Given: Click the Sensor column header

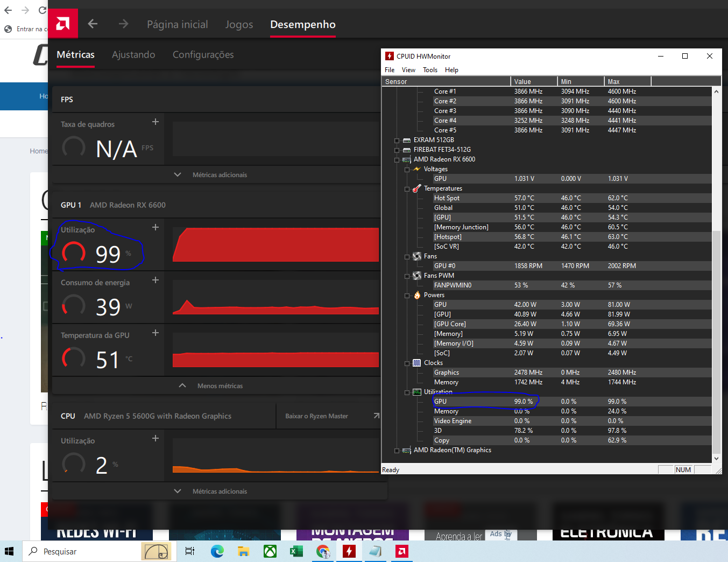Looking at the screenshot, I should 446,81.
